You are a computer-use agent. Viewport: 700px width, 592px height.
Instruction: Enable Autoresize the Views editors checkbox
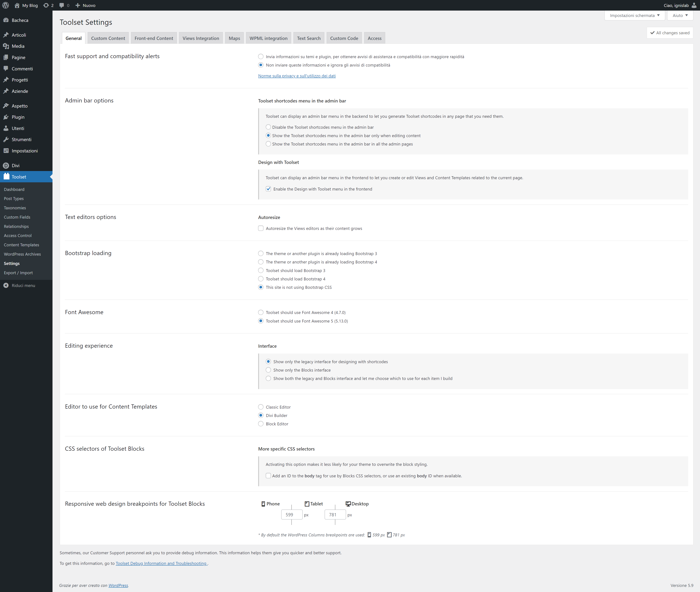[261, 229]
